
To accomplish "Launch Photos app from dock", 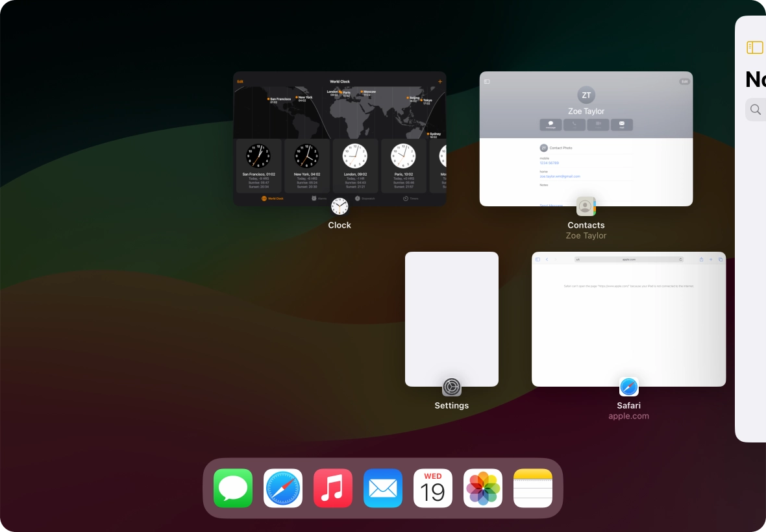I will pyautogui.click(x=483, y=488).
